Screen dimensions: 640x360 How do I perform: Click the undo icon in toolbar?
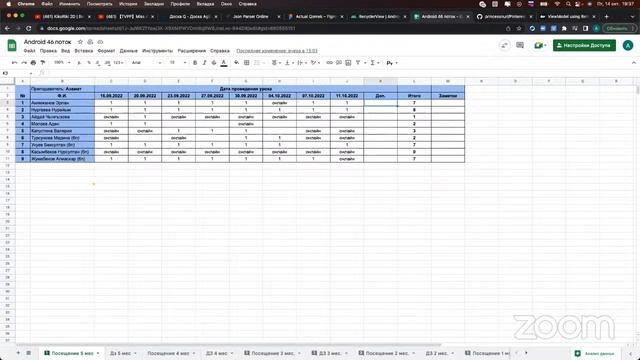point(15,63)
